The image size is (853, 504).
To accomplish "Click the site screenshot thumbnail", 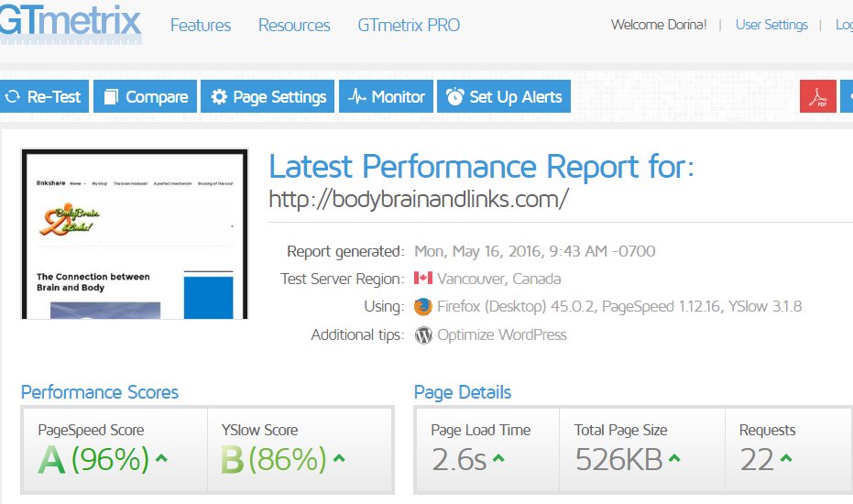I will [x=135, y=234].
